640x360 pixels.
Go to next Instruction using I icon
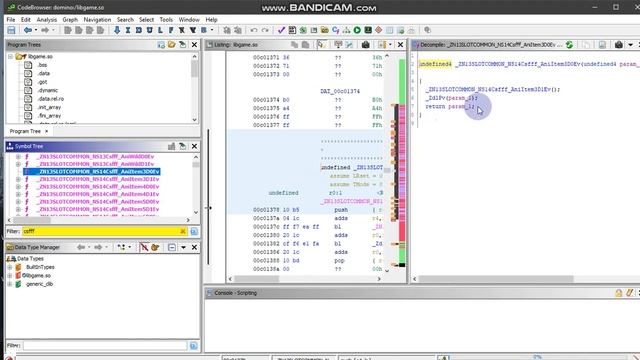pos(128,30)
